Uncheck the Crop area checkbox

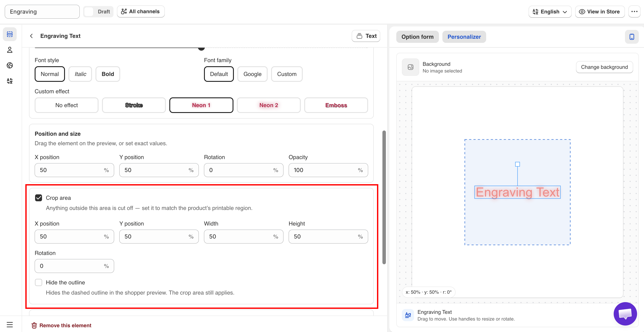pyautogui.click(x=39, y=198)
